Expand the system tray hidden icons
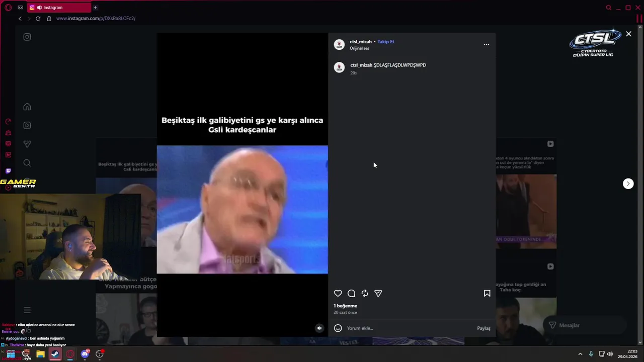The width and height of the screenshot is (644, 362). coord(580,354)
